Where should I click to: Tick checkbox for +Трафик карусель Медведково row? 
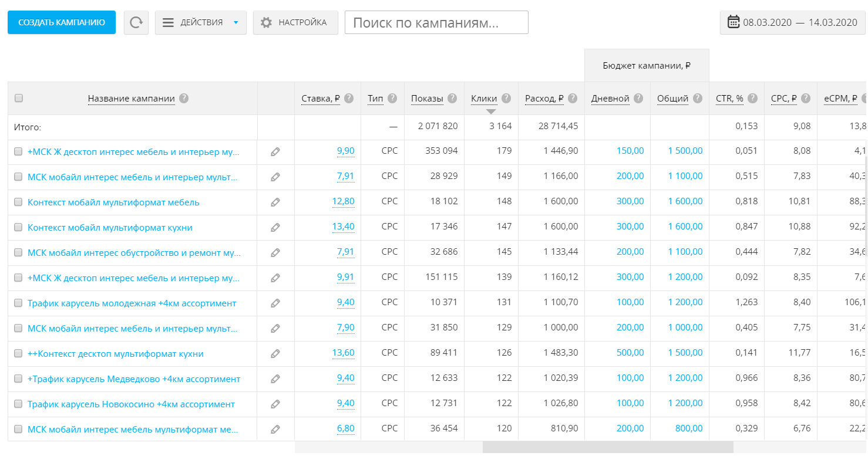(x=18, y=379)
